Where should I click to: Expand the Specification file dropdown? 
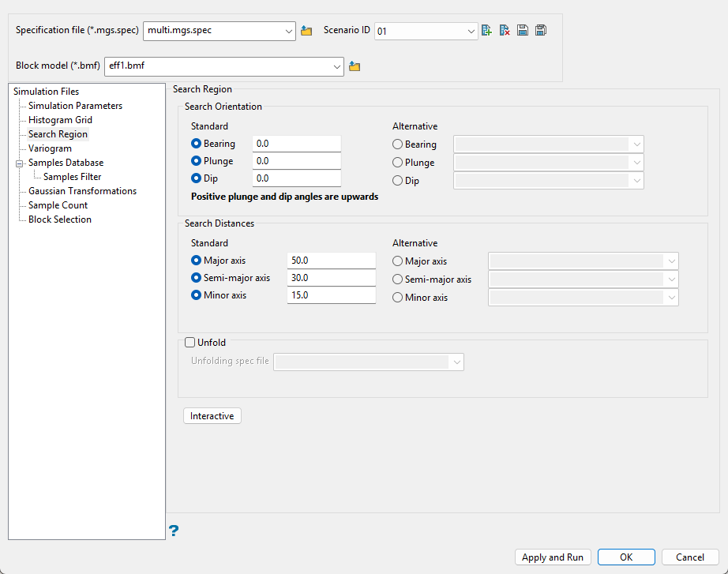(288, 32)
